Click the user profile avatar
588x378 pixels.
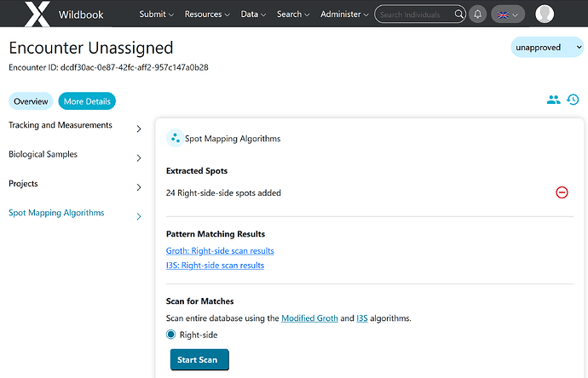click(545, 14)
